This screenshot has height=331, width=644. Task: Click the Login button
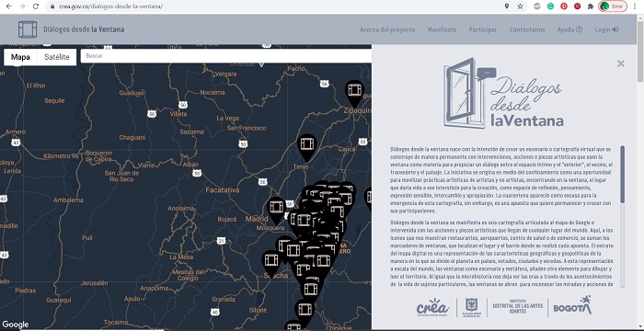click(606, 29)
